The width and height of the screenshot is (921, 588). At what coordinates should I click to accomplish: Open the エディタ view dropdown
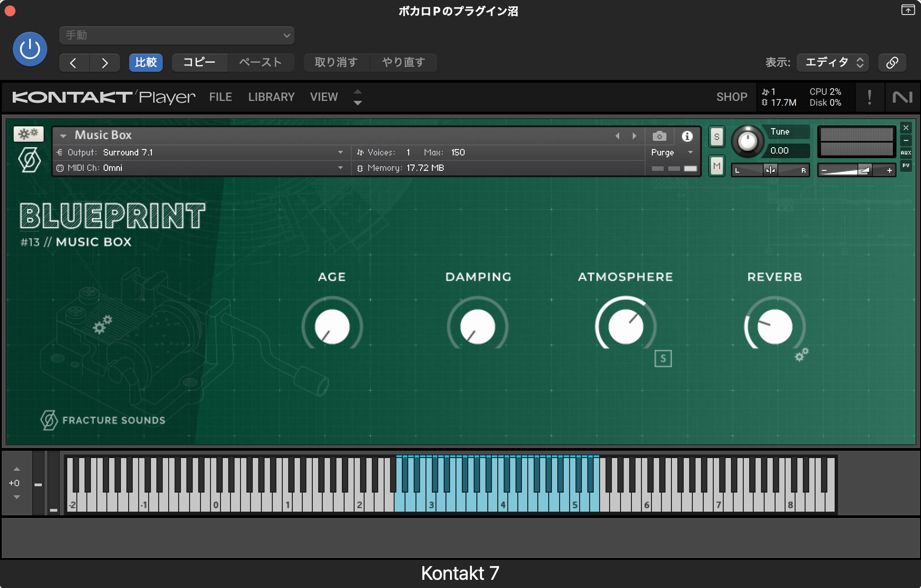[833, 63]
